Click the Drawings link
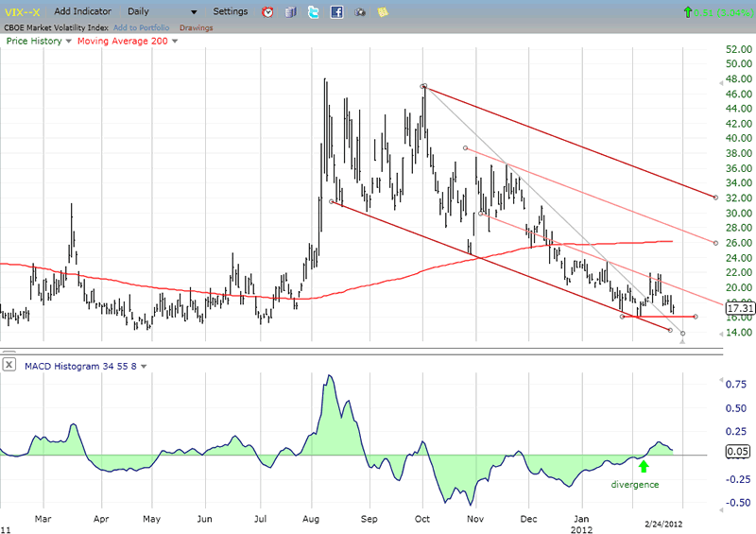This screenshot has width=756, height=534. 196,27
